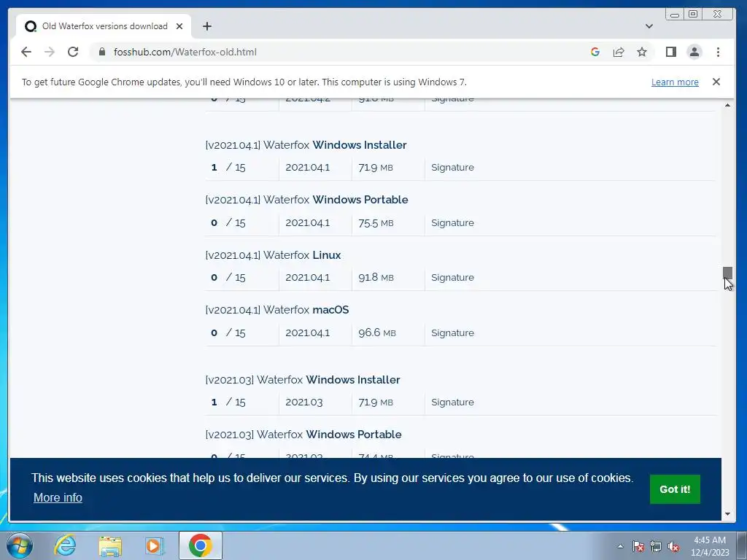The height and width of the screenshot is (560, 747).
Task: Click scan count 0 / 15 for macOS build
Action: [228, 332]
